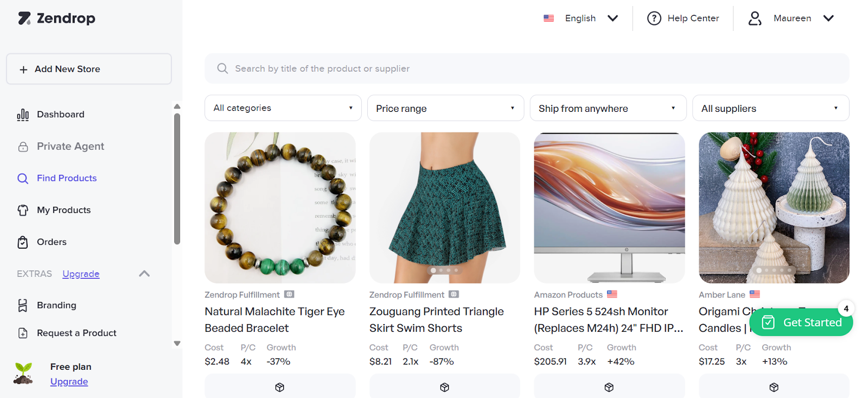
Task: Open the All suppliers filter
Action: pyautogui.click(x=770, y=108)
